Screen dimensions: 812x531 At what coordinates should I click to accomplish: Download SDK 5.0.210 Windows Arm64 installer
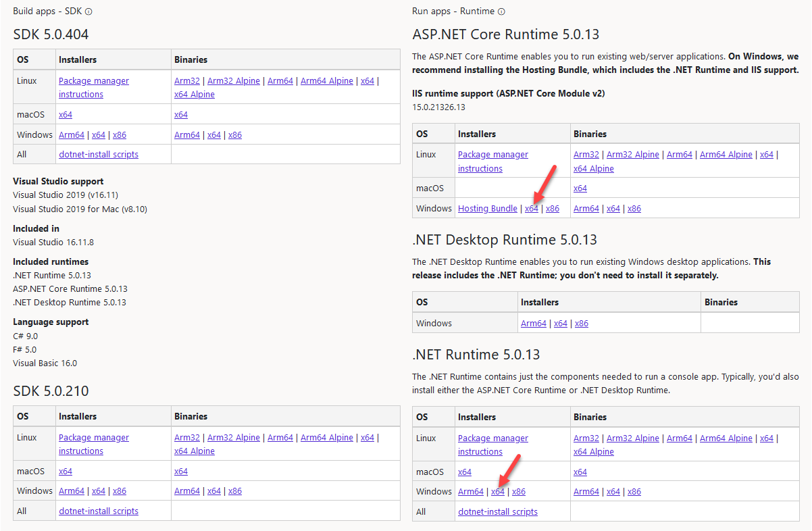pyautogui.click(x=72, y=491)
